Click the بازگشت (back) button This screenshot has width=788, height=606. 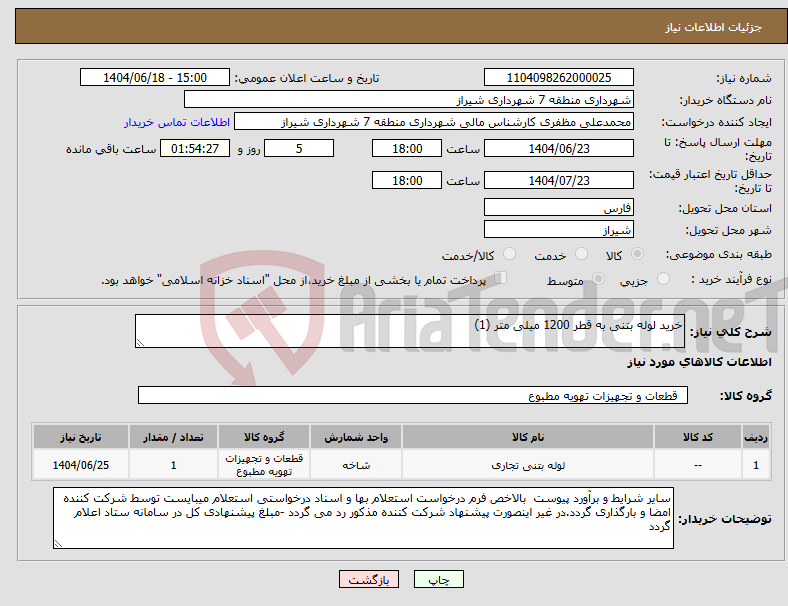(x=369, y=579)
